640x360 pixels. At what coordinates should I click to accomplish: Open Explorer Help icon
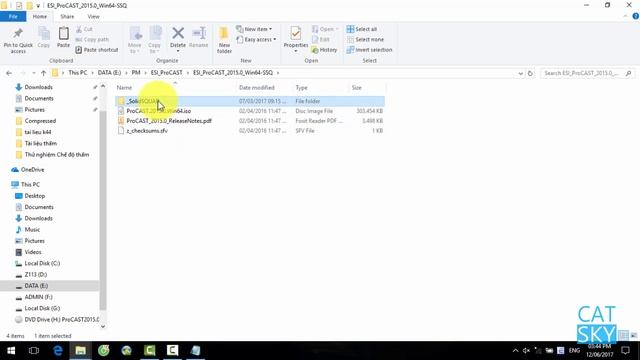click(x=635, y=16)
